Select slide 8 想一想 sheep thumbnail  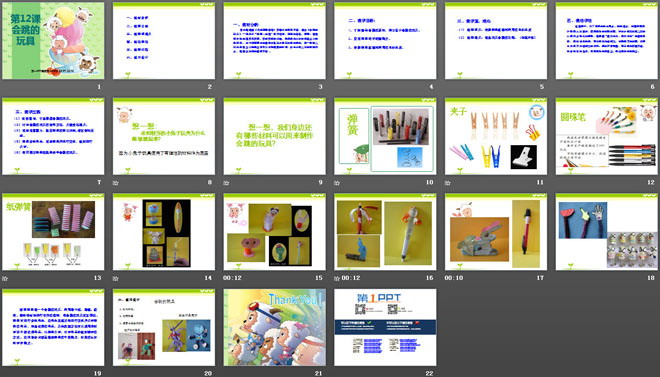pyautogui.click(x=164, y=136)
